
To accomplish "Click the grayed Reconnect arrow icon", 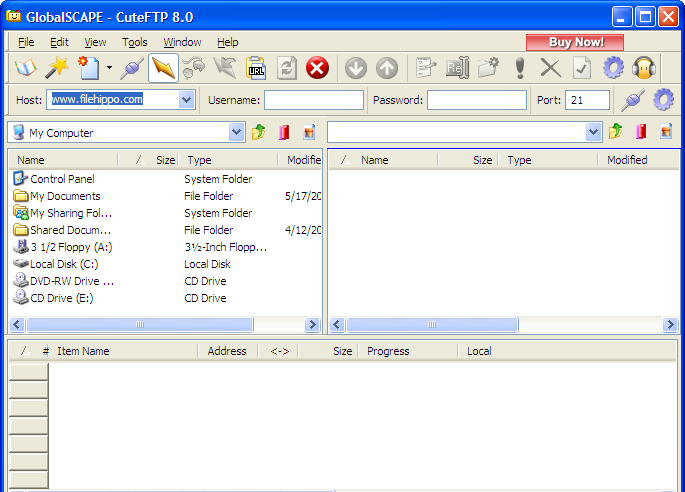I will coord(225,68).
